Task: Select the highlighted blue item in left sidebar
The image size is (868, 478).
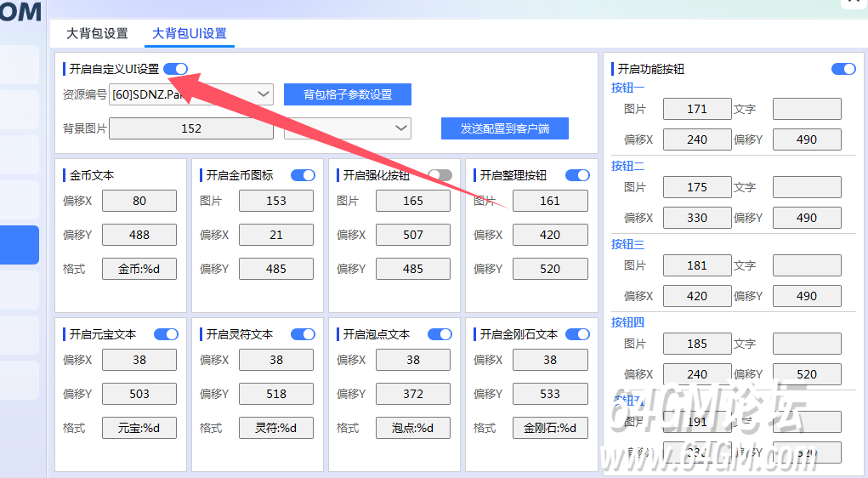Action: [x=19, y=245]
